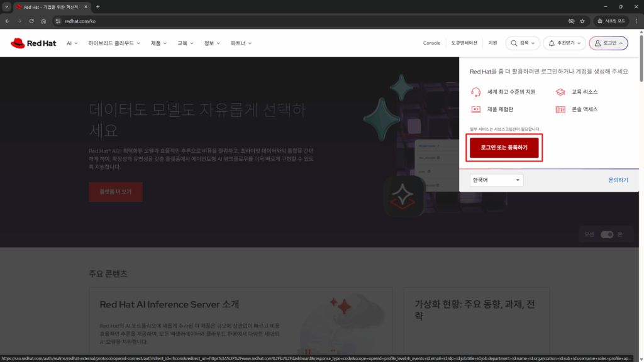Image resolution: width=644 pixels, height=362 pixels.
Task: Collapse the 로그인 account menu
Action: (x=608, y=43)
